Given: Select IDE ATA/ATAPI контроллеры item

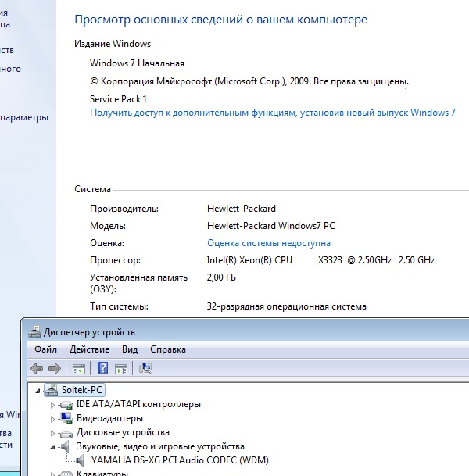Looking at the screenshot, I should pyautogui.click(x=138, y=404).
